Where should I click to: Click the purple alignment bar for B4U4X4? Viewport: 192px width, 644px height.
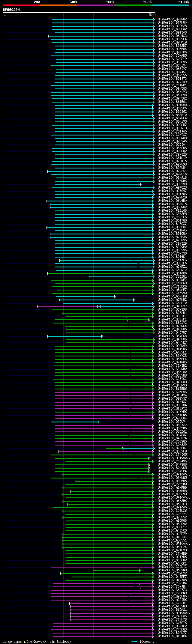(x=104, y=395)
